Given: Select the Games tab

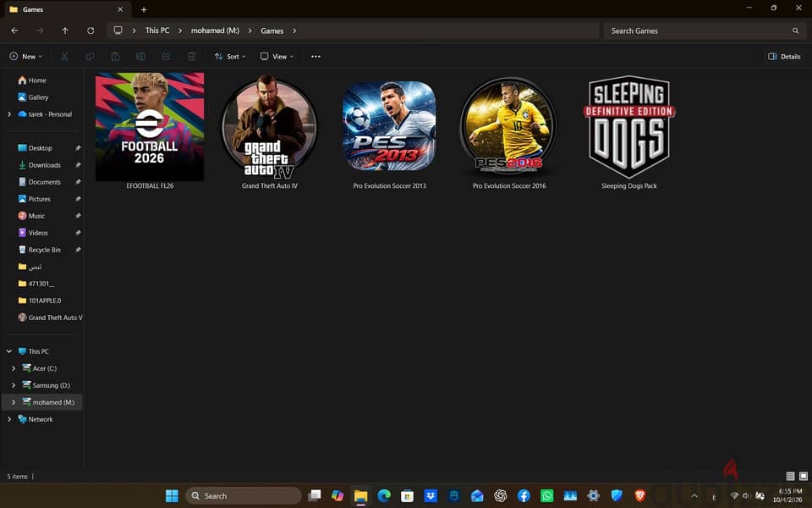Looking at the screenshot, I should (x=68, y=9).
